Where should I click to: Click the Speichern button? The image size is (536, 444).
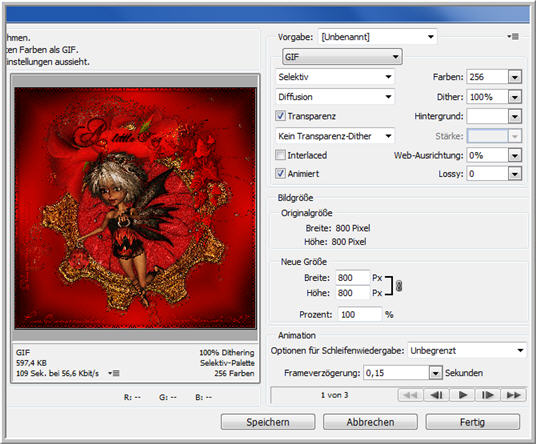tap(268, 422)
